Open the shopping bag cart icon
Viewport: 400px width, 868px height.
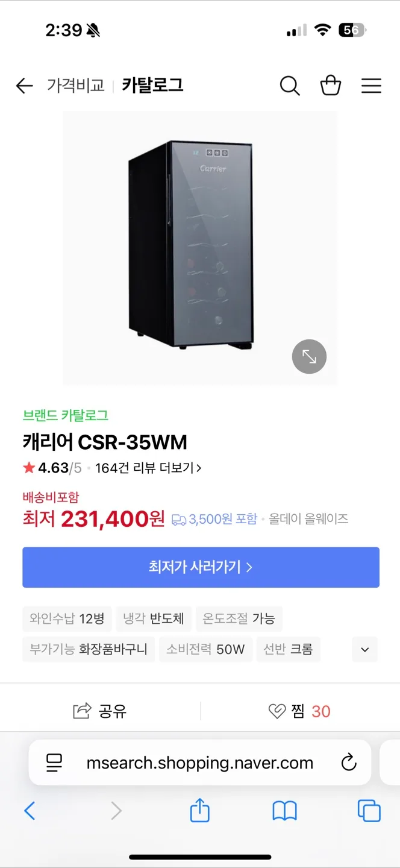coord(331,86)
